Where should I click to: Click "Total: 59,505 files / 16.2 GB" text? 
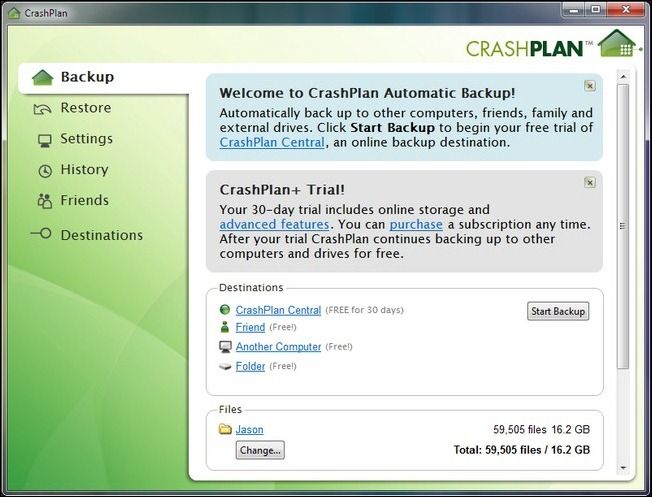pyautogui.click(x=521, y=450)
